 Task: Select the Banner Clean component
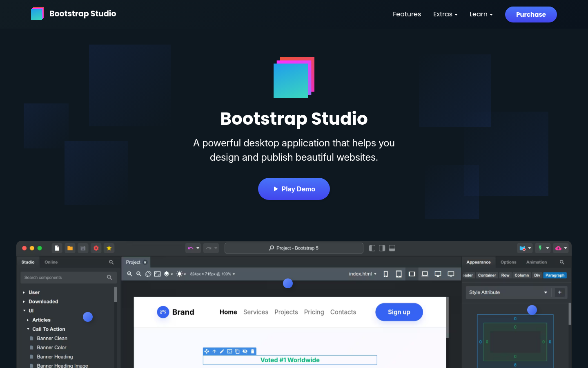click(x=52, y=339)
